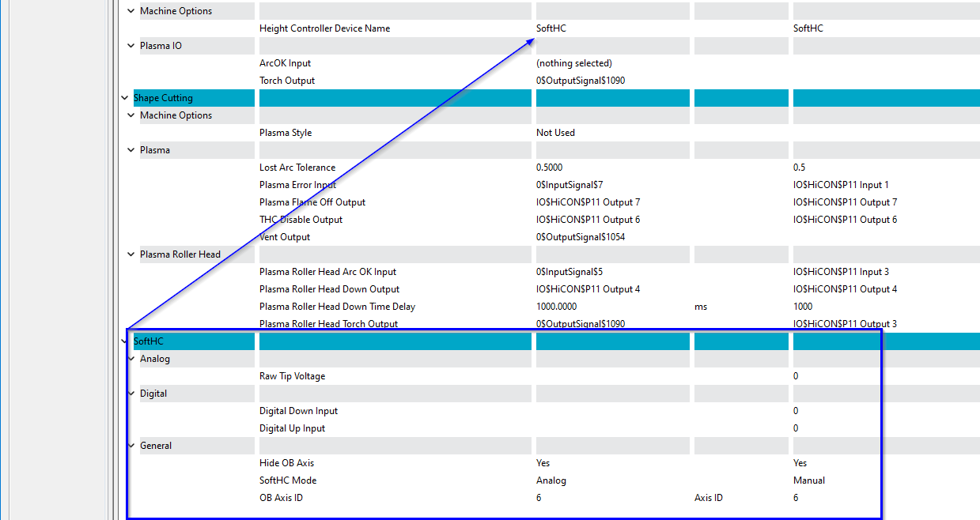Collapse the Analog group chevron

click(x=131, y=359)
